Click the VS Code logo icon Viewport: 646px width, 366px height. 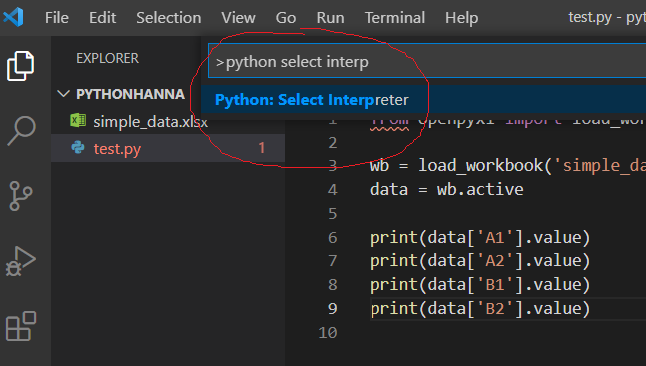coord(13,17)
